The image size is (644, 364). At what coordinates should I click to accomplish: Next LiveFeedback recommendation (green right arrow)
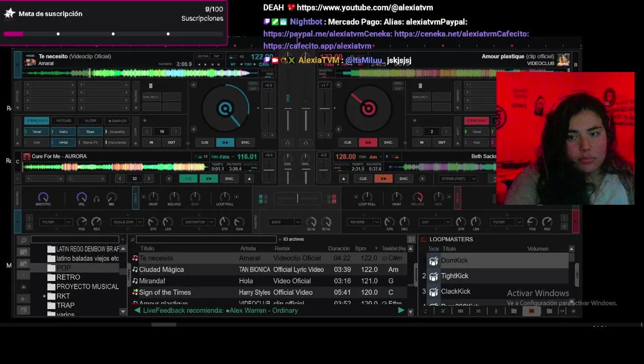(x=401, y=310)
